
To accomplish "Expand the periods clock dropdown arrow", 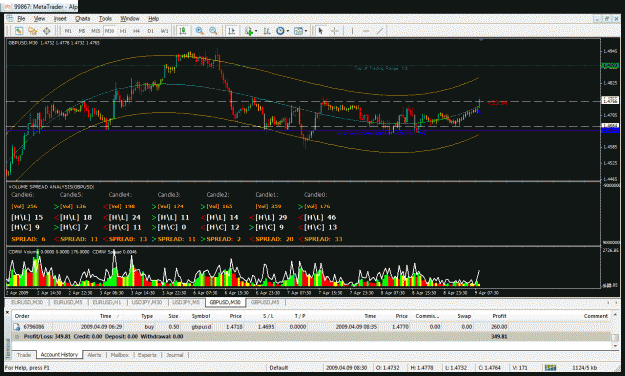I will pyautogui.click(x=287, y=31).
